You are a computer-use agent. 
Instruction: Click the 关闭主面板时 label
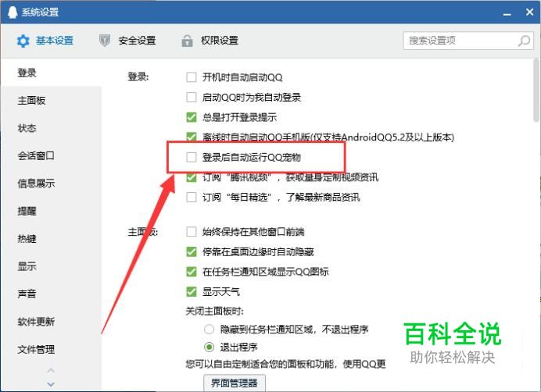[x=215, y=312]
